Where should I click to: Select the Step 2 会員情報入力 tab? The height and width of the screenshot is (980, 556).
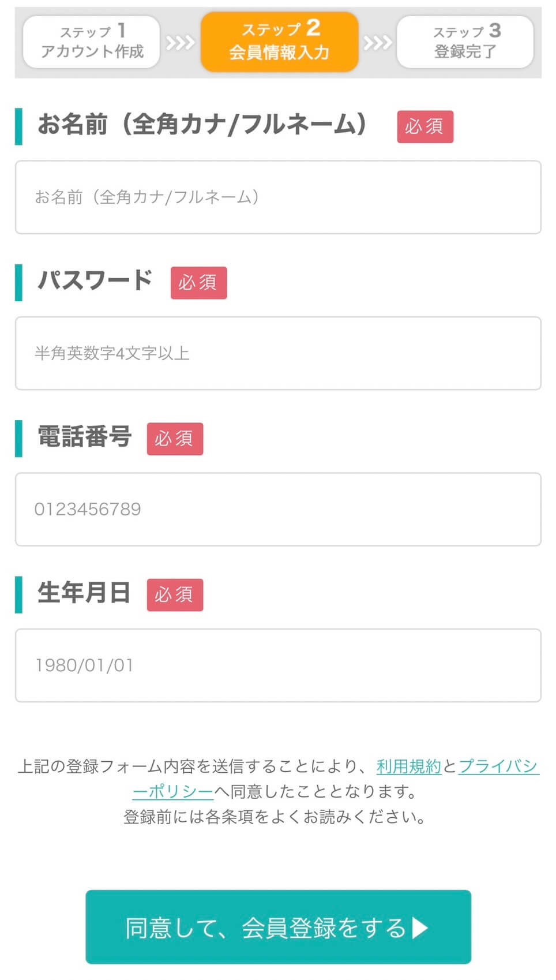(x=279, y=42)
